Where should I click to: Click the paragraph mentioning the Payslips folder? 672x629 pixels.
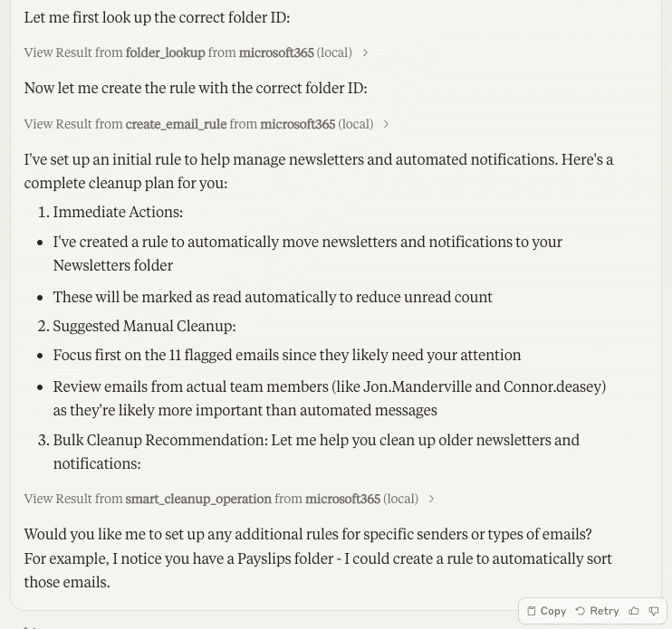pos(318,558)
